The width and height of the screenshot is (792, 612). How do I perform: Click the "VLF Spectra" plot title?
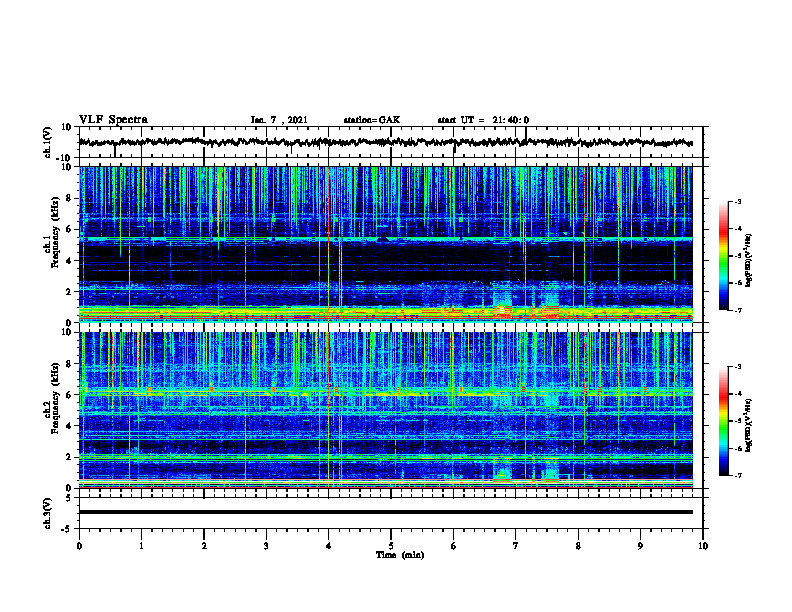pos(113,120)
